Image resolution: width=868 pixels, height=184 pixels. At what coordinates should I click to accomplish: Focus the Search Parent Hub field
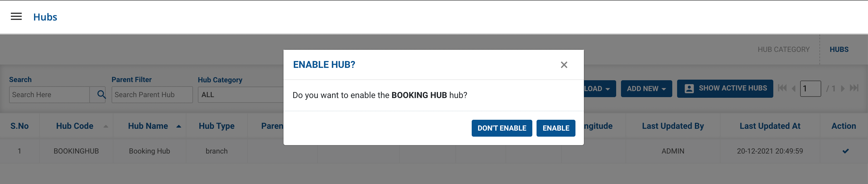152,95
